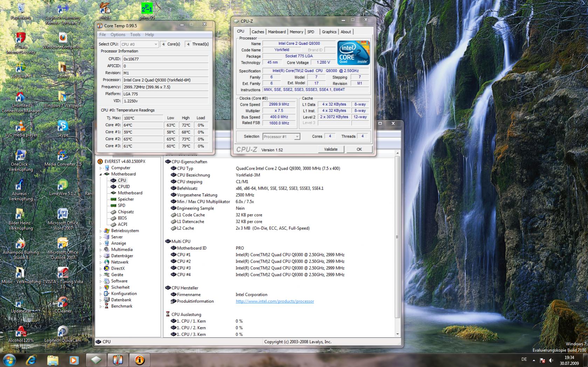Image resolution: width=588 pixels, height=367 pixels.
Task: Select the OneClick - Verknüpfung shortcut
Action: coord(21,161)
